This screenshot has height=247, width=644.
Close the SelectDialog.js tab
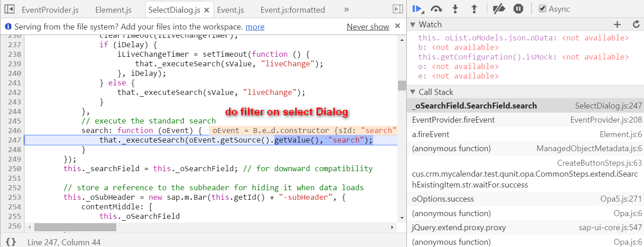pos(206,10)
